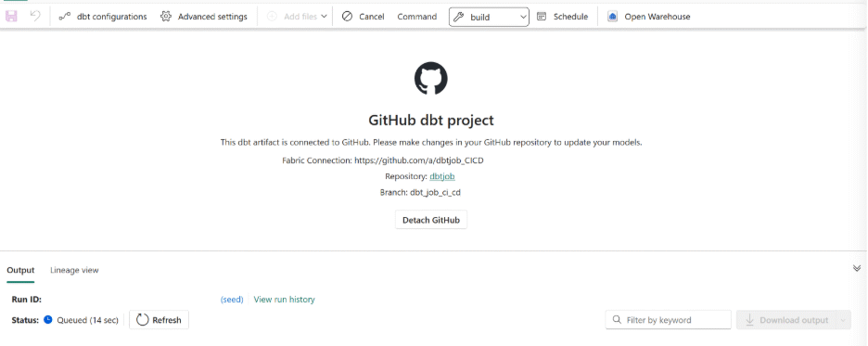Viewport: 868px width, 346px height.
Task: Open the dbtjob repository link
Action: tap(442, 176)
